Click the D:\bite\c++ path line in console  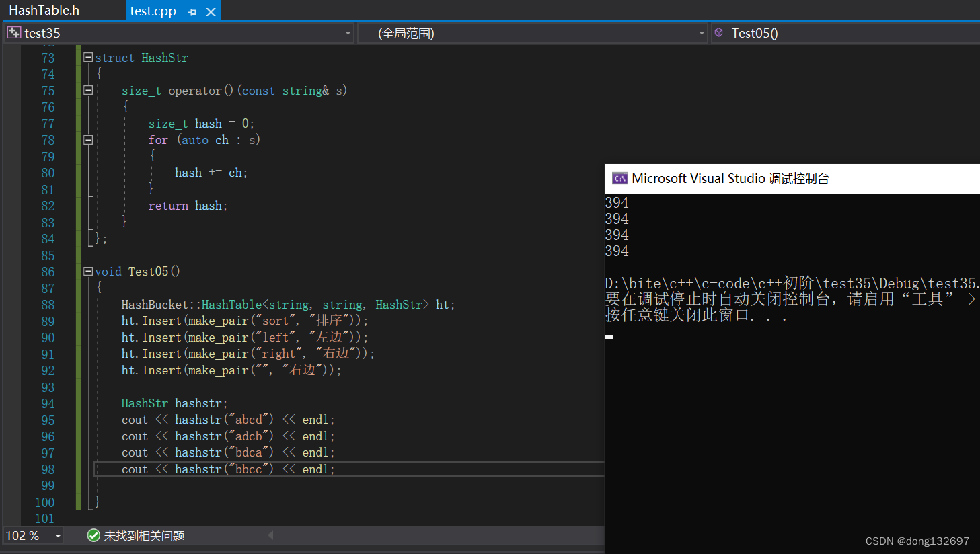tap(792, 283)
